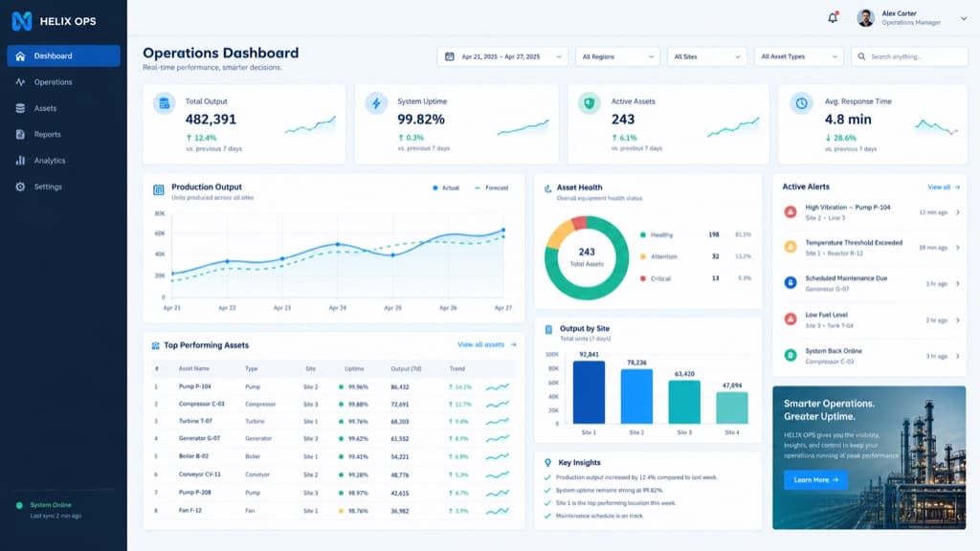980x551 pixels.
Task: Click the System Back Online green icon
Action: coord(791,356)
